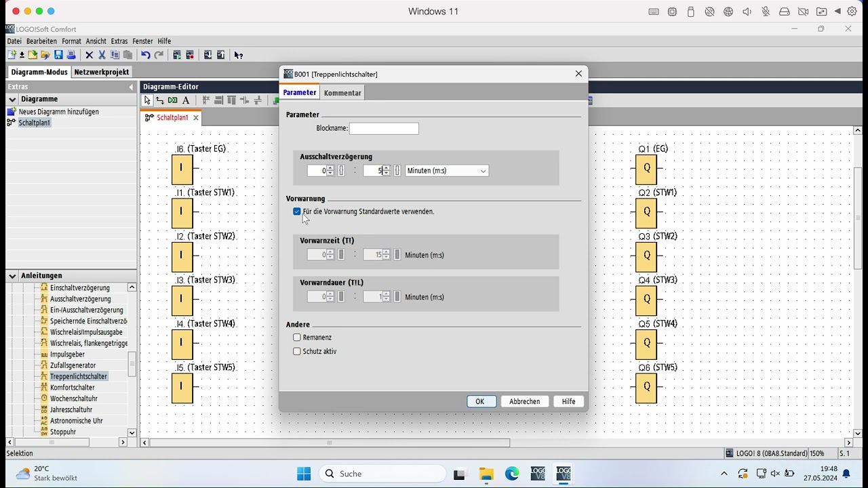Click the Abbrechen button
Image resolution: width=868 pixels, height=488 pixels.
(x=525, y=401)
